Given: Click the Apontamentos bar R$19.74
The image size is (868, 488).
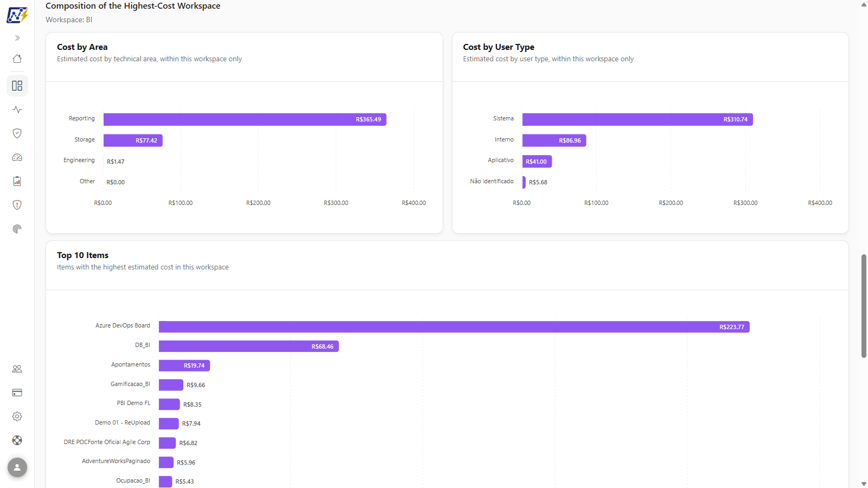Looking at the screenshot, I should [x=184, y=365].
